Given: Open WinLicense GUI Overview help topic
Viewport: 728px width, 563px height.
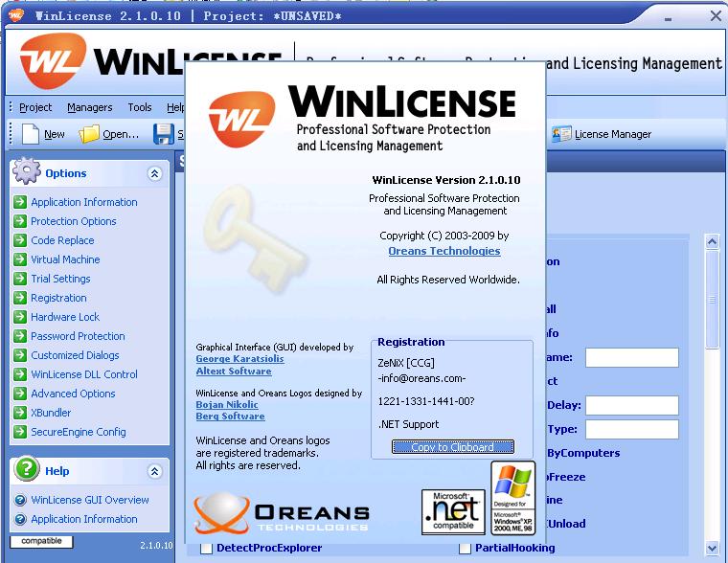Looking at the screenshot, I should pyautogui.click(x=90, y=500).
